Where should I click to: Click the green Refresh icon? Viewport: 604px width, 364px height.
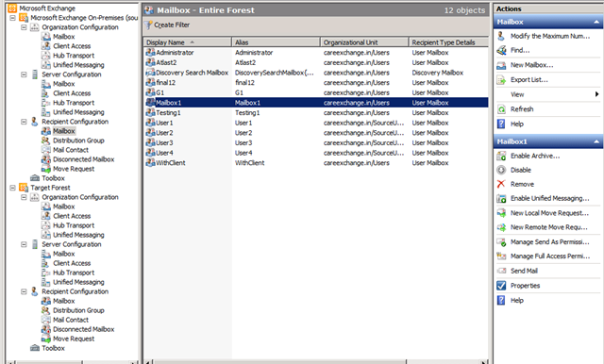[x=501, y=109]
